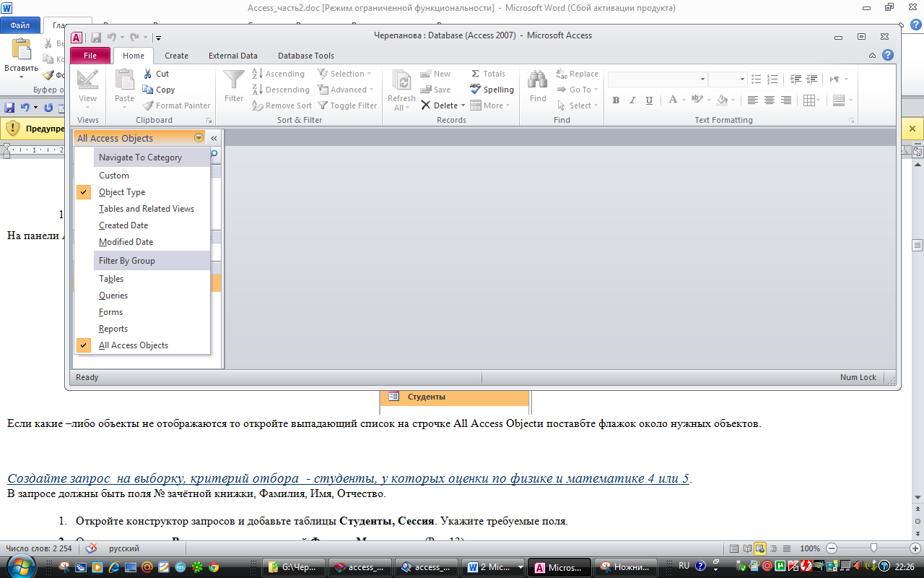Click the bulleted list icon in Access
This screenshot has height=578, width=924.
coord(756,79)
